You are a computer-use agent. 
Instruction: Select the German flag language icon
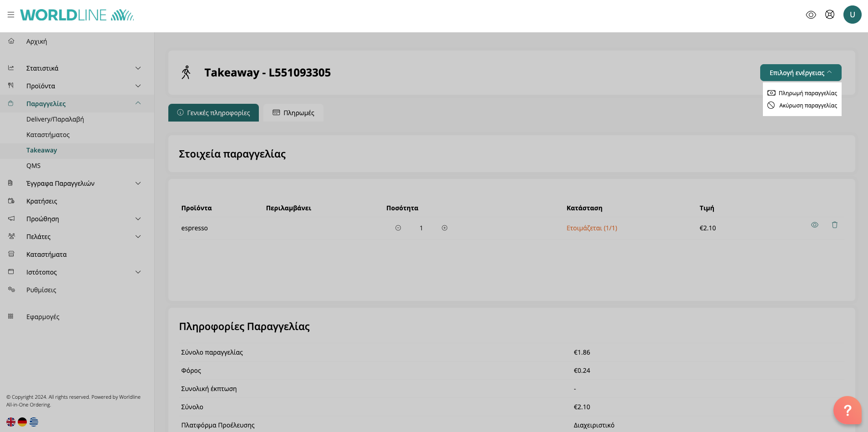click(x=22, y=422)
